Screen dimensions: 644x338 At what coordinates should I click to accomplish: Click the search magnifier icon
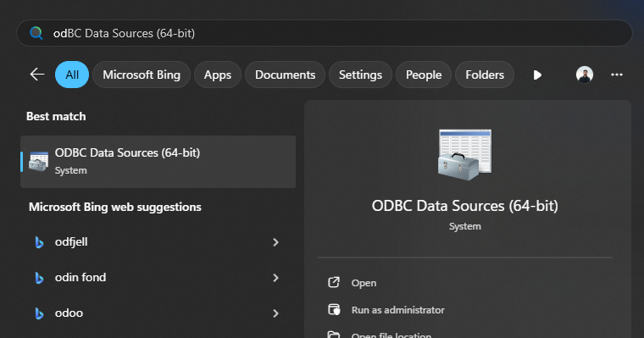click(x=36, y=33)
